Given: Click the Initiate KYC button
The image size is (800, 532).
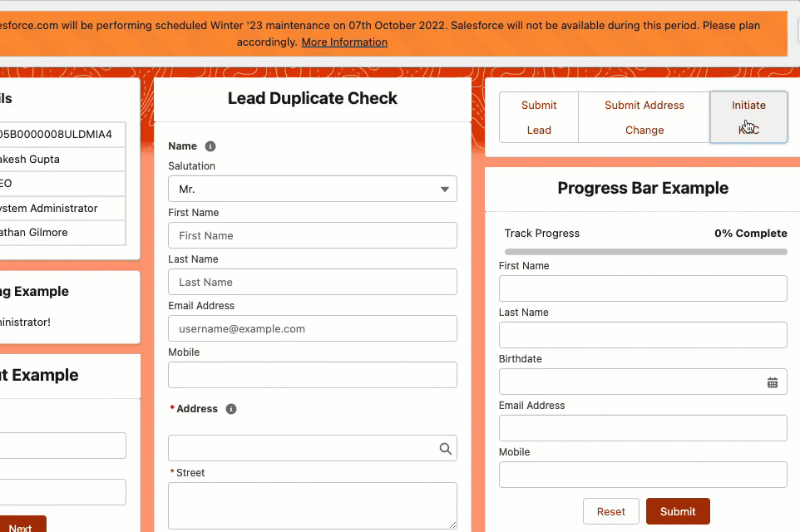Looking at the screenshot, I should [x=748, y=117].
